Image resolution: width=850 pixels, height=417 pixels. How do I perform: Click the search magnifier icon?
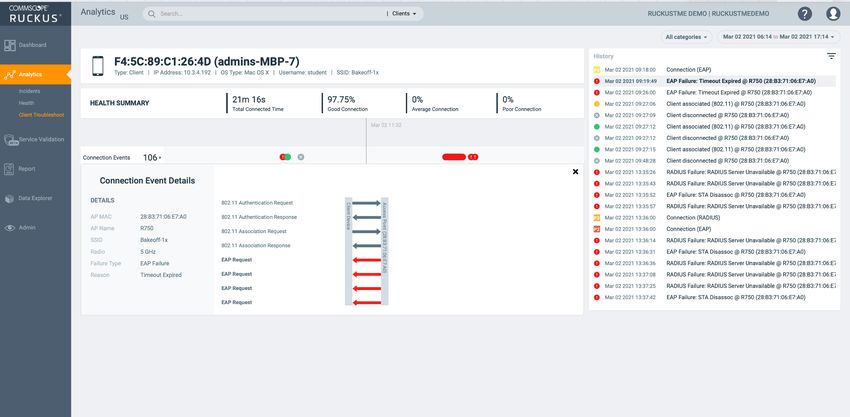click(x=152, y=14)
